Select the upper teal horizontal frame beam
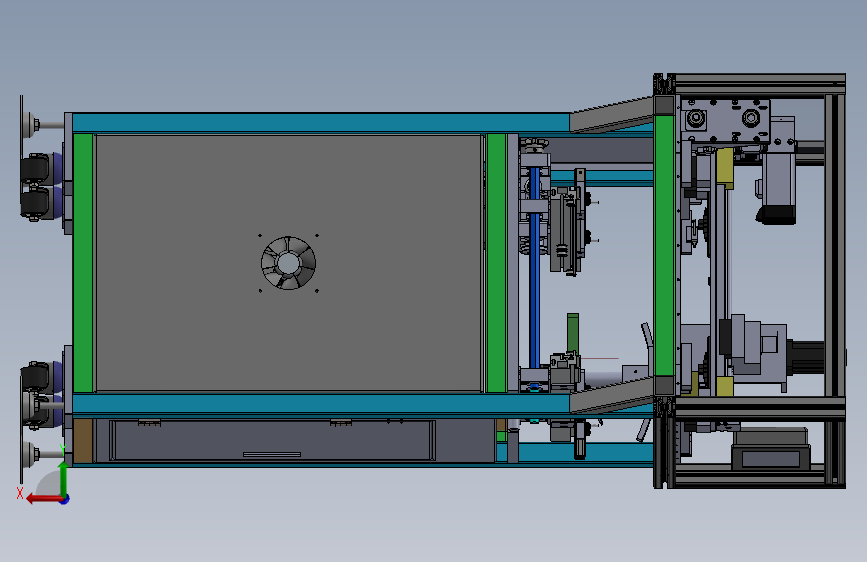The image size is (867, 562). pyautogui.click(x=321, y=122)
